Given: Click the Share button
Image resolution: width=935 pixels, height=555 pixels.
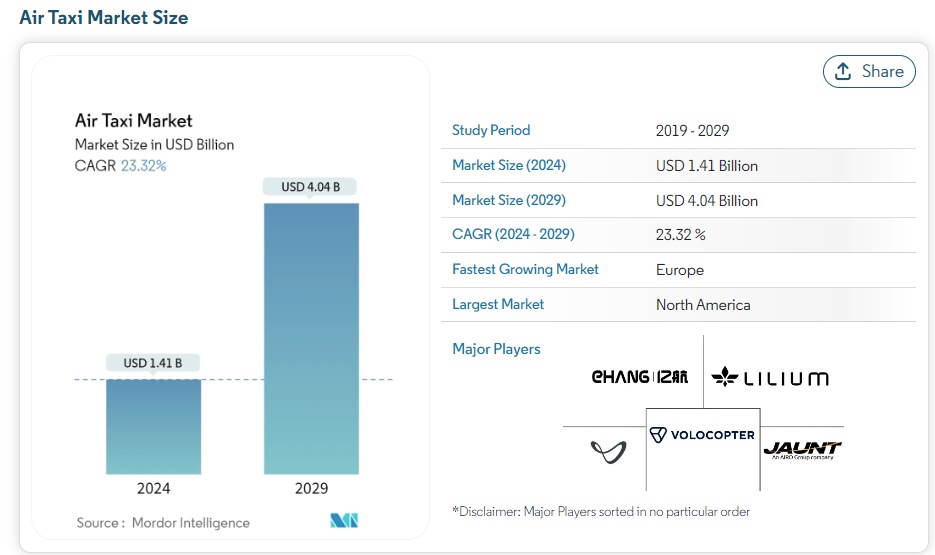Looking at the screenshot, I should (x=868, y=71).
